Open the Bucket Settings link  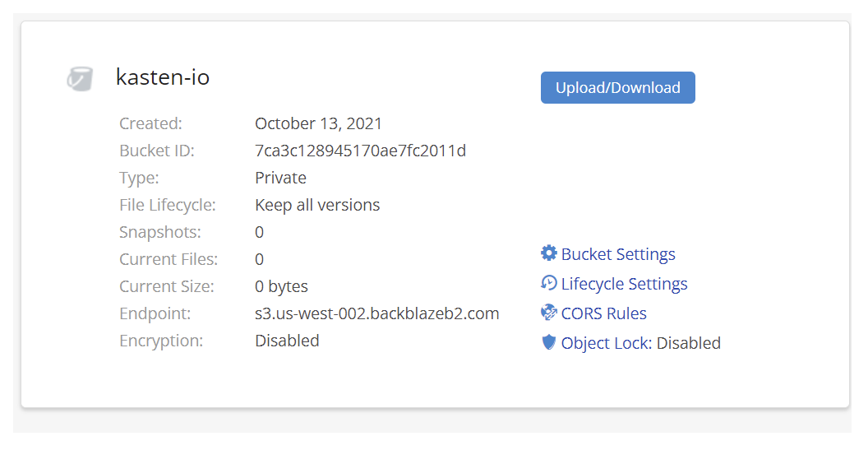pyautogui.click(x=618, y=254)
